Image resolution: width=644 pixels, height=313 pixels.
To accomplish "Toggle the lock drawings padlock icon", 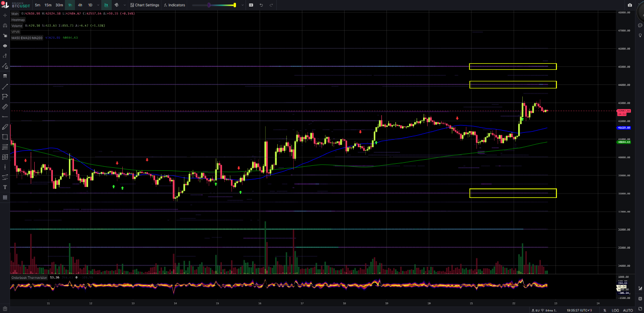I will (x=5, y=56).
